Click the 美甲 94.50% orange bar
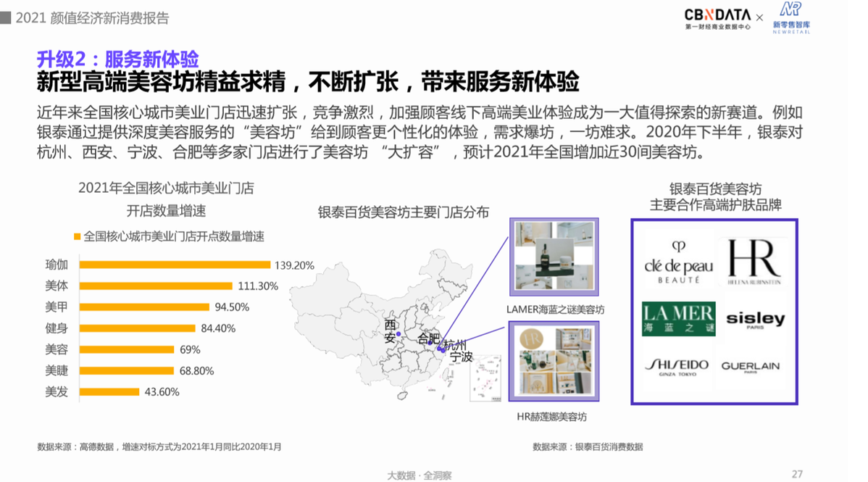Screen dimensions: 868x482 (144, 307)
